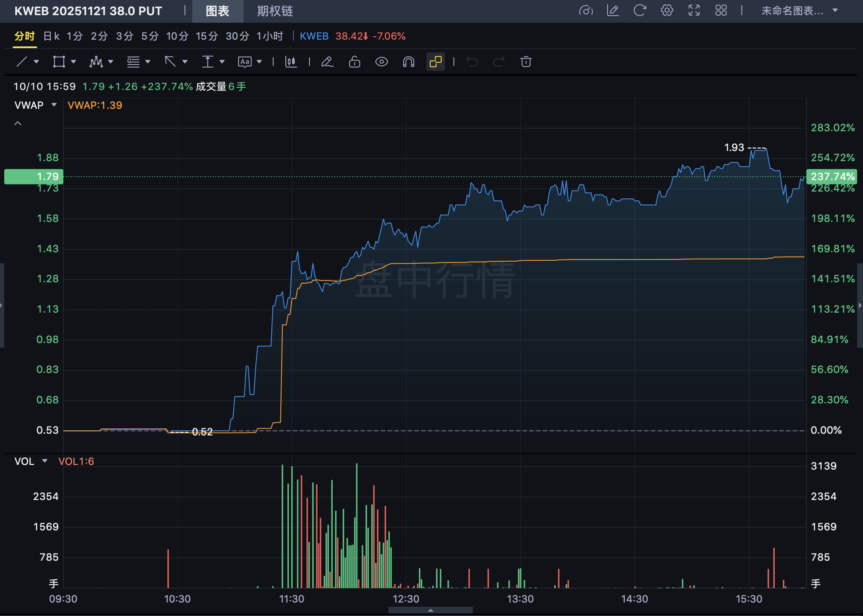Collapse the main chart pane chevron
Viewport: 863px width, 616px height.
(x=18, y=123)
